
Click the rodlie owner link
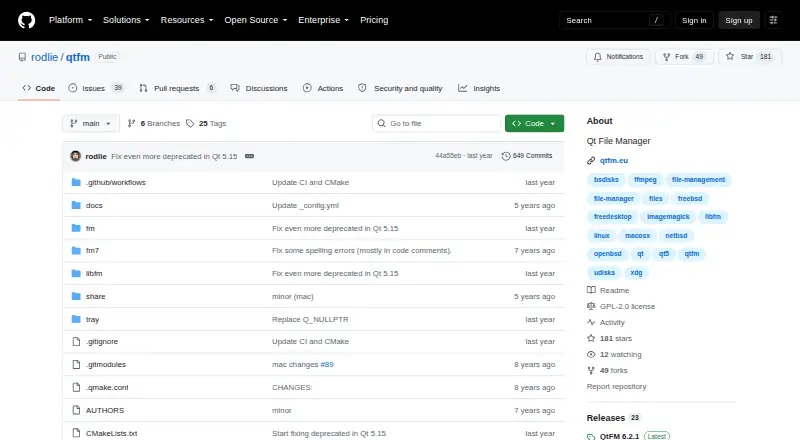(44, 57)
